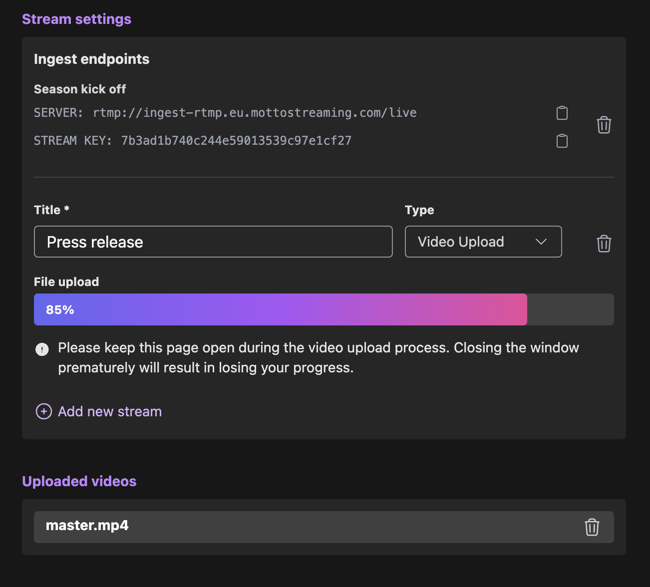Click the warning info icon beside upload notice

pyautogui.click(x=42, y=349)
